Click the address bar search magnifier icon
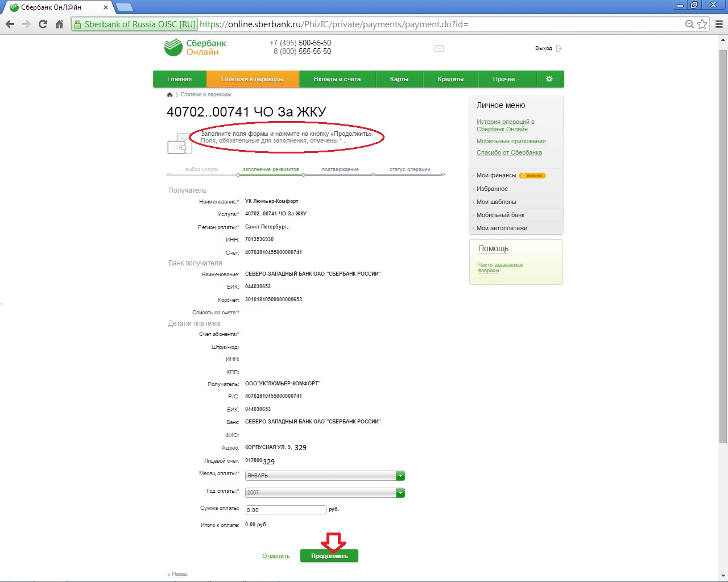 pyautogui.click(x=689, y=24)
